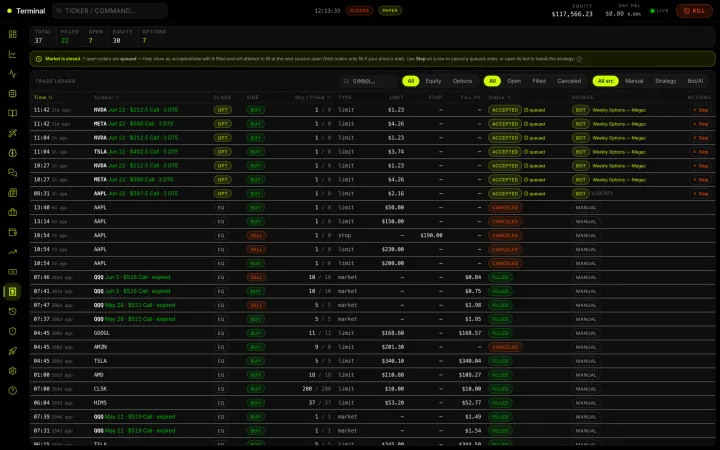Click the LIVE connection indicator
Image resolution: width=720 pixels, height=450 pixels.
coord(659,11)
